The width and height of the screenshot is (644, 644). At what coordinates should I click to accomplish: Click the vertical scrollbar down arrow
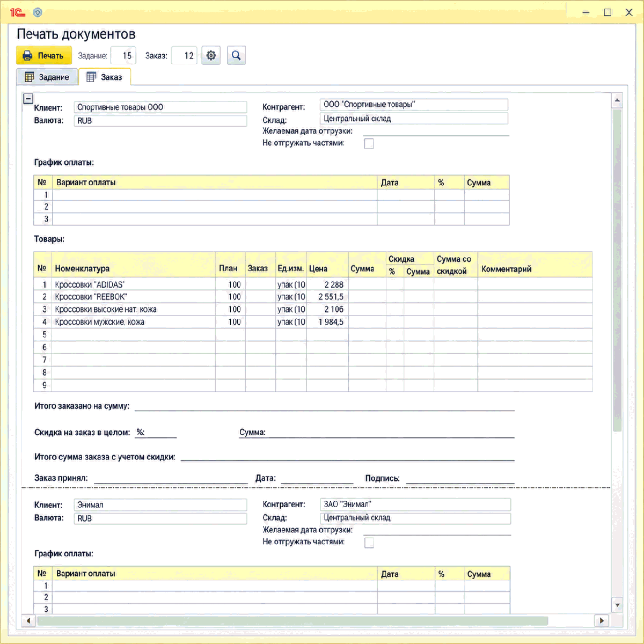tap(617, 605)
